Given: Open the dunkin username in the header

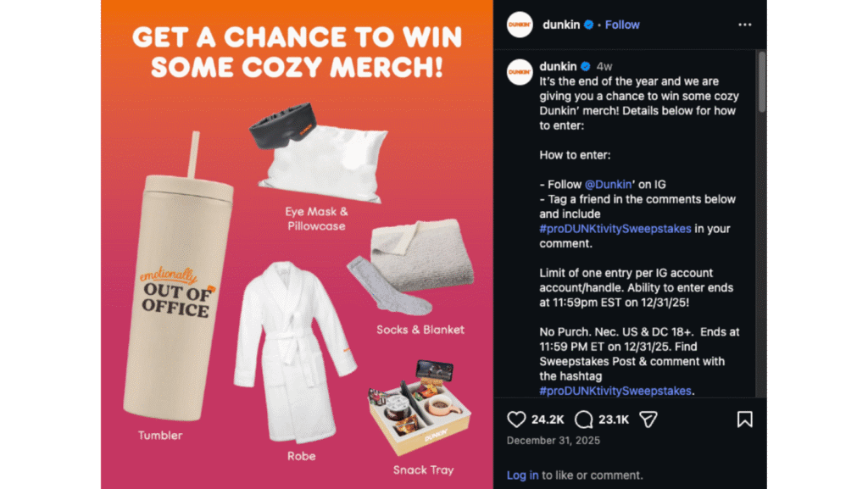Looking at the screenshot, I should coord(561,25).
